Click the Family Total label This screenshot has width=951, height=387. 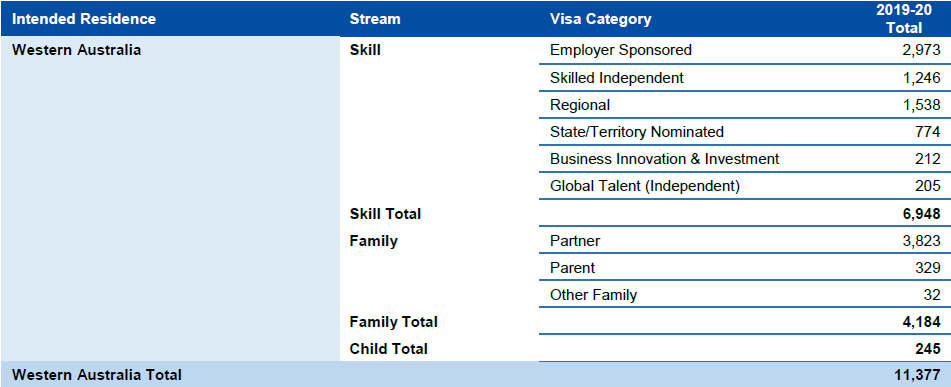pyautogui.click(x=393, y=321)
